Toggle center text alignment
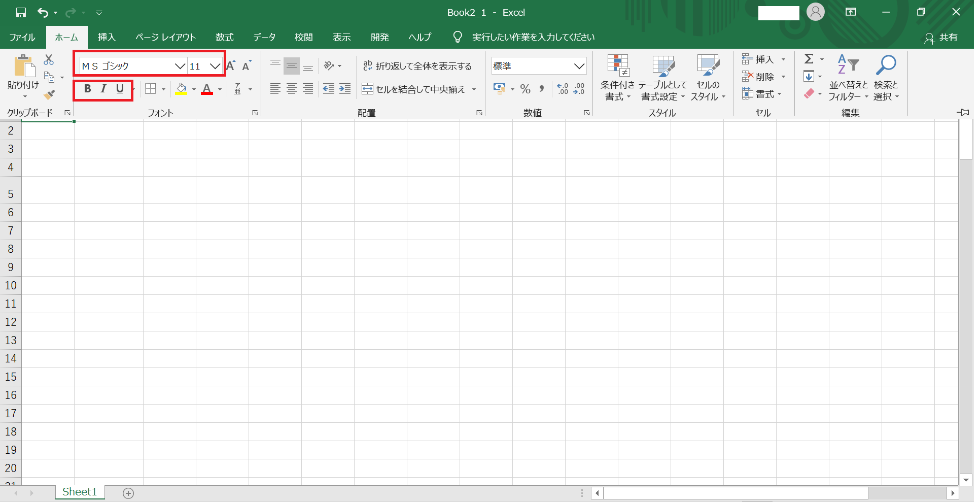Screen dimensions: 980x502 click(292, 89)
